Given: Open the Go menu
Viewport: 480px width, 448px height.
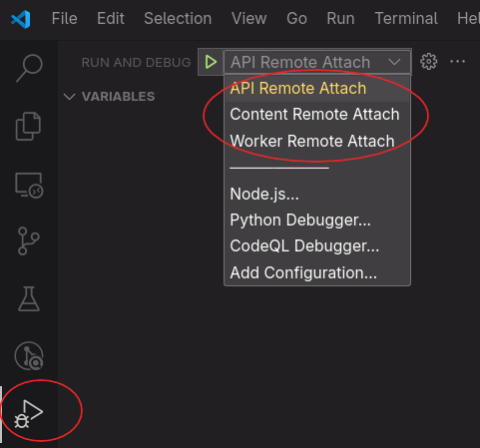Looking at the screenshot, I should [x=296, y=18].
